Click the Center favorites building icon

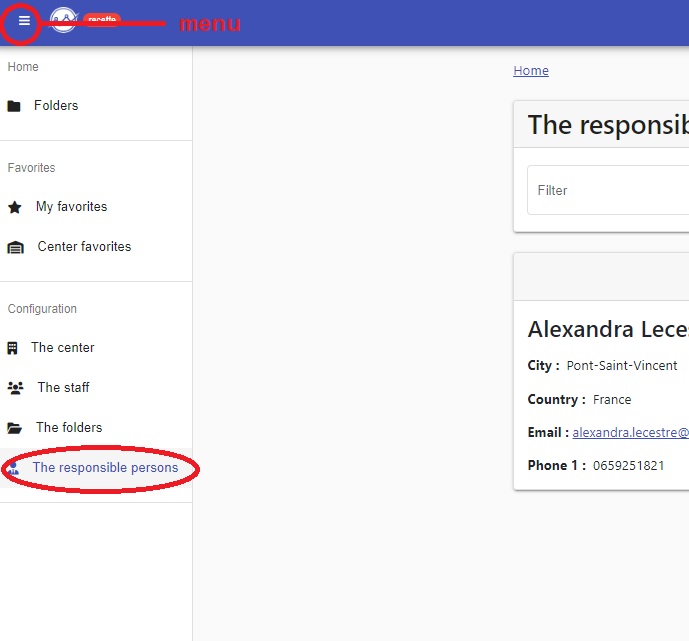15,247
